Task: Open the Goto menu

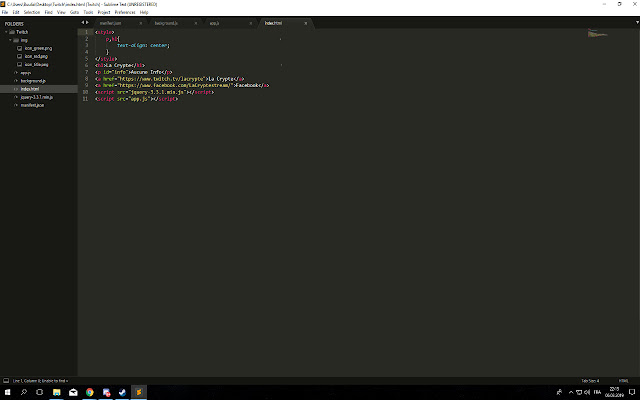Action: pyautogui.click(x=73, y=12)
